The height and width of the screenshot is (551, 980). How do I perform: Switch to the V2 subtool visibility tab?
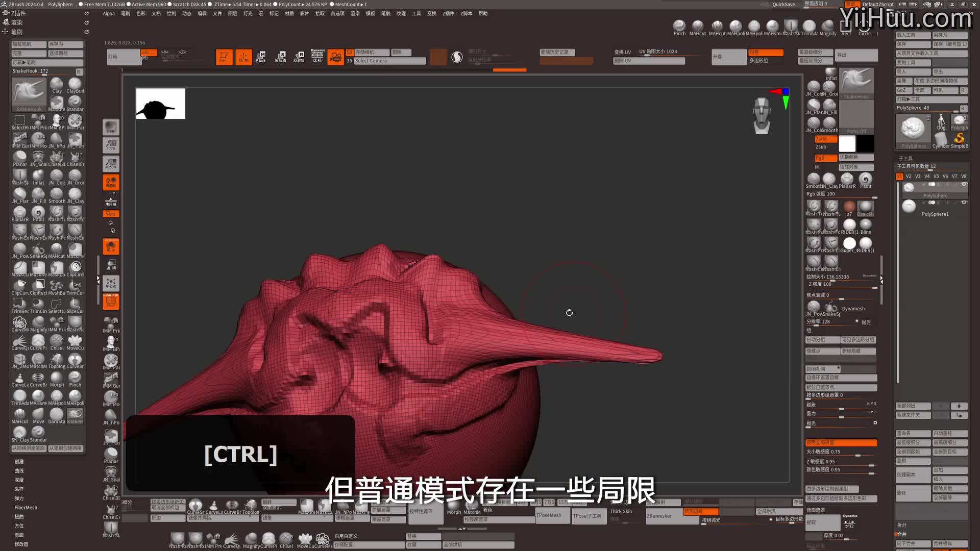909,176
